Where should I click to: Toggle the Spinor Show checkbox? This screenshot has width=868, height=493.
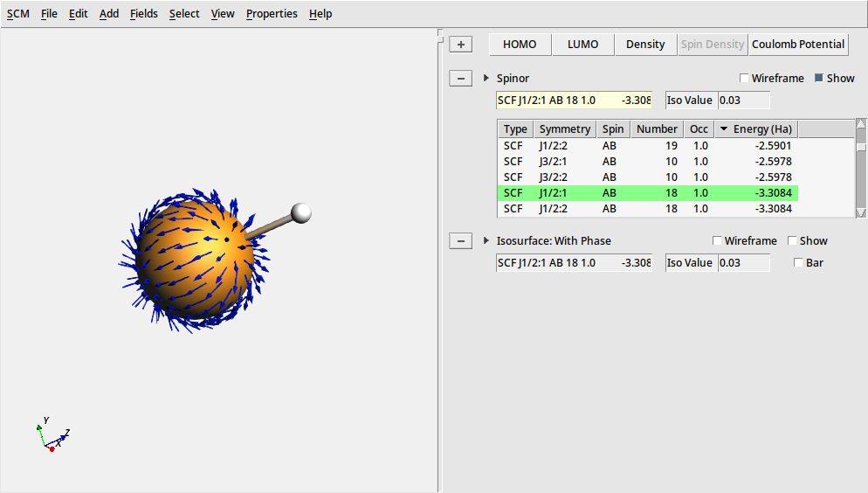(819, 79)
